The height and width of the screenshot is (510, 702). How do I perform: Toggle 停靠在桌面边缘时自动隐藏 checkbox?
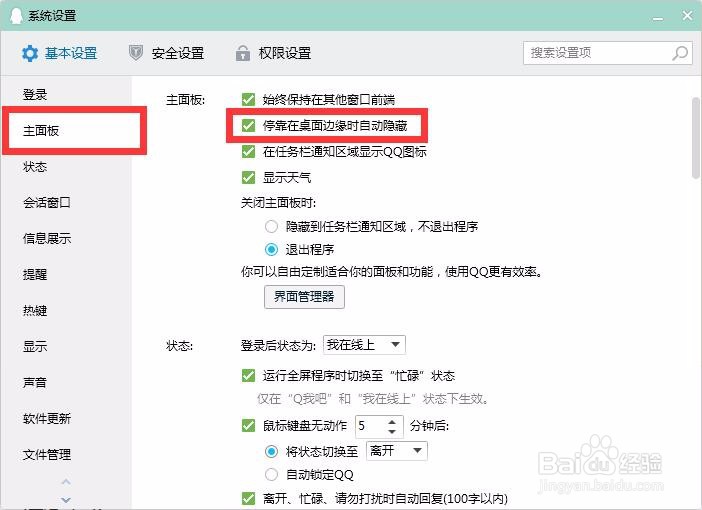pos(248,125)
